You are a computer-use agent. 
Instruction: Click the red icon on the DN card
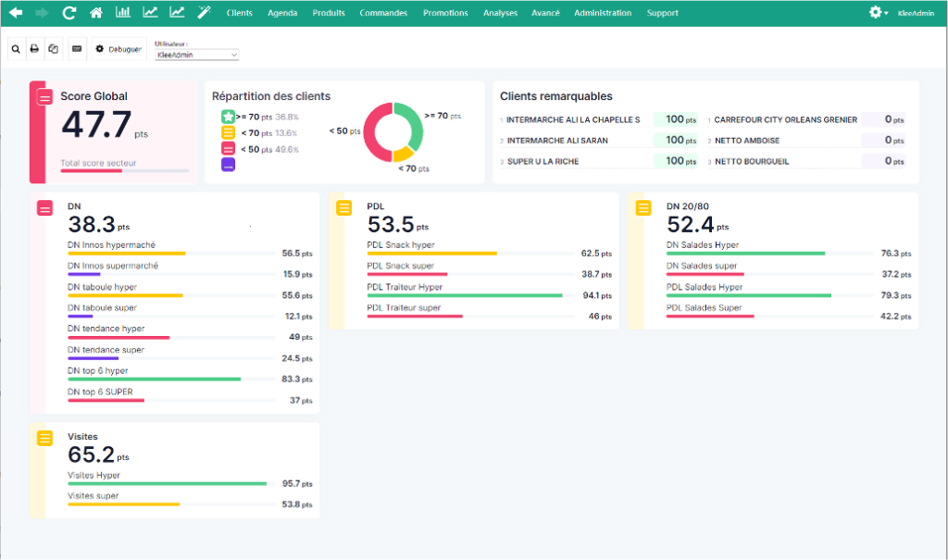pyautogui.click(x=44, y=208)
